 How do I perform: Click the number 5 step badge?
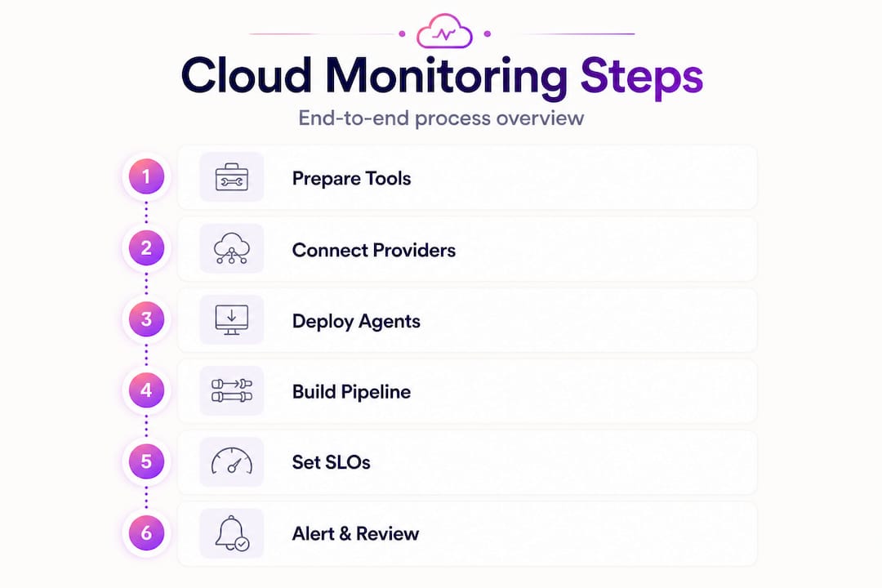tap(146, 461)
